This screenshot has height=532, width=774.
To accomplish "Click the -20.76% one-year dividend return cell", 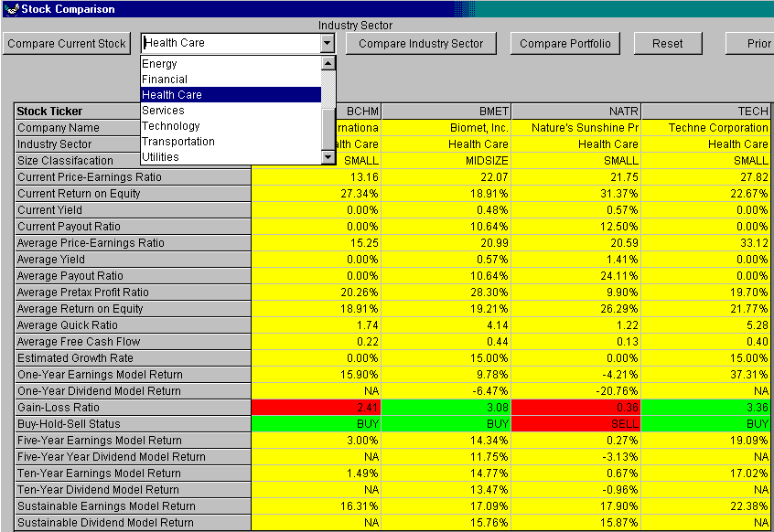I will coord(576,391).
